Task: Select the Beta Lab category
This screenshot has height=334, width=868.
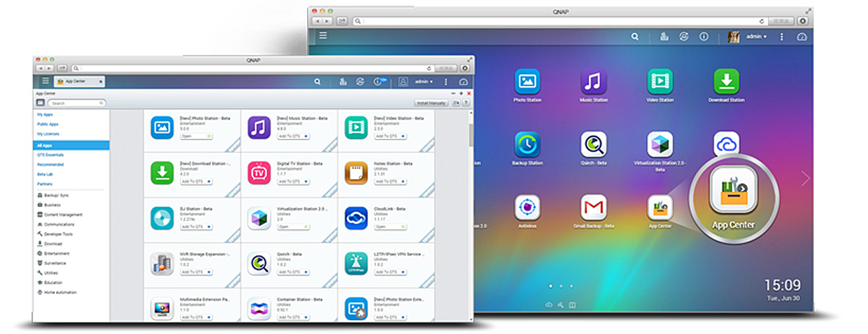Action: click(45, 174)
